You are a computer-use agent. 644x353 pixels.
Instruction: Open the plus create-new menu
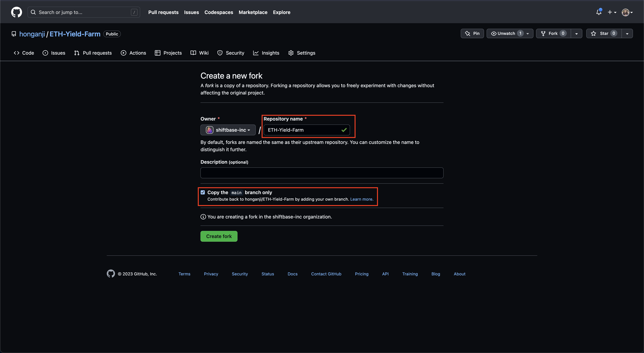pyautogui.click(x=612, y=12)
